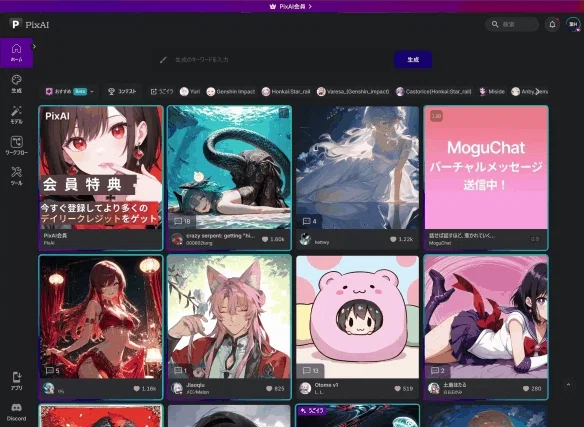Like the sailor girl artwork 280 heart
This screenshot has width=584, height=427.
tap(526, 389)
